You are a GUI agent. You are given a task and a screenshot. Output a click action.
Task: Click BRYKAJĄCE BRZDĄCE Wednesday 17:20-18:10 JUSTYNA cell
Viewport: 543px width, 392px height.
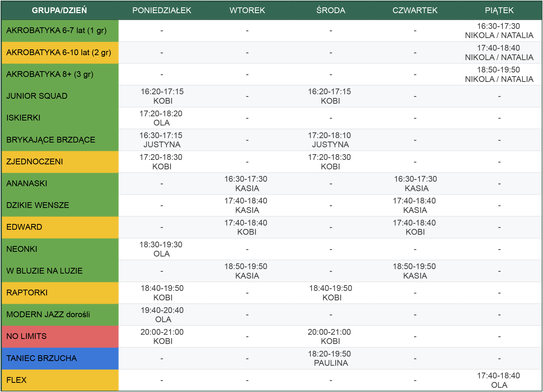(331, 140)
